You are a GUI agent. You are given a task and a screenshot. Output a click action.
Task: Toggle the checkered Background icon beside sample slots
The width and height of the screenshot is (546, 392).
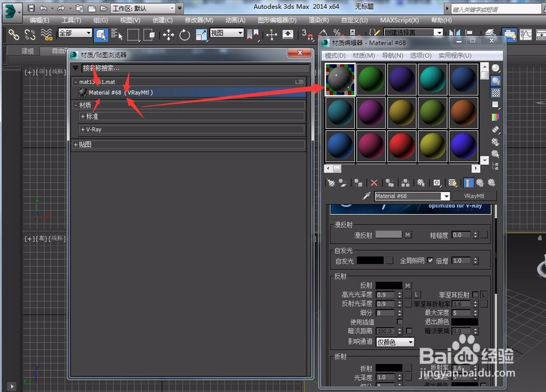pos(495,93)
